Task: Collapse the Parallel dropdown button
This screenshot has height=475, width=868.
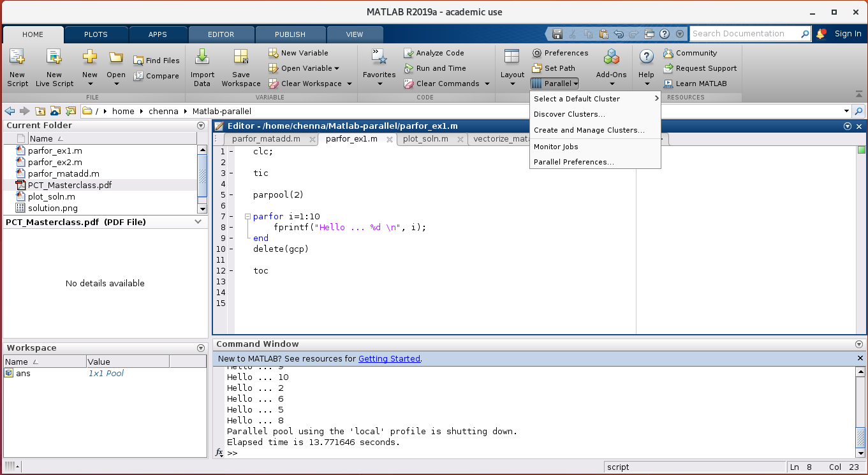Action: tap(554, 84)
